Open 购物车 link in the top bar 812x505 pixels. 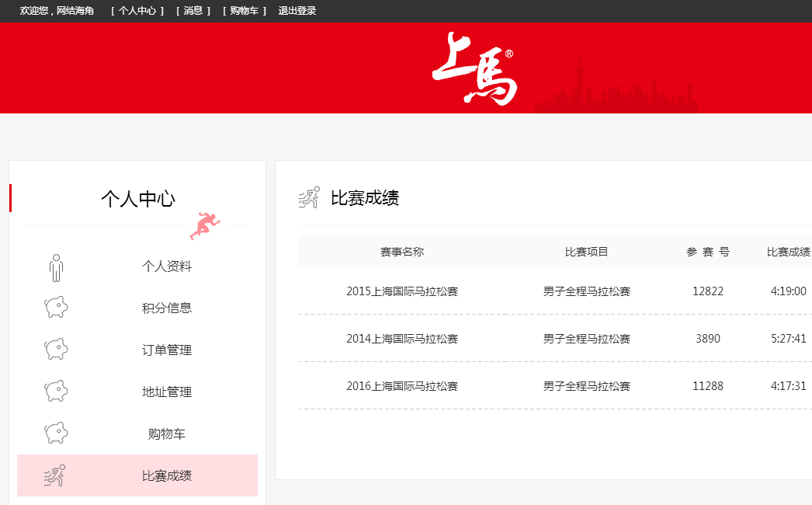[x=245, y=11]
